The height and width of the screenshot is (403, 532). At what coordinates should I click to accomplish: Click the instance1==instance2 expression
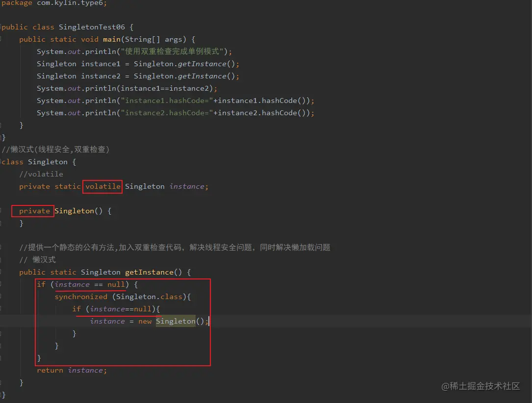pyautogui.click(x=165, y=88)
